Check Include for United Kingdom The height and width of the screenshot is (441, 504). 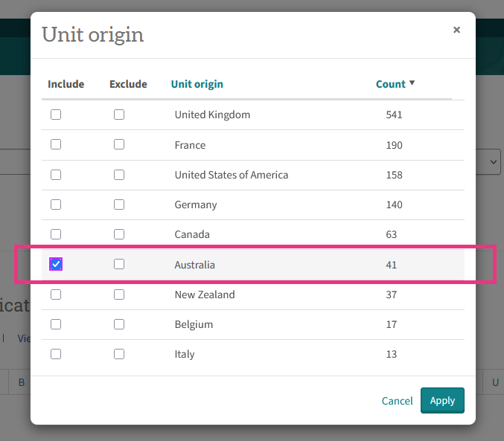(56, 115)
